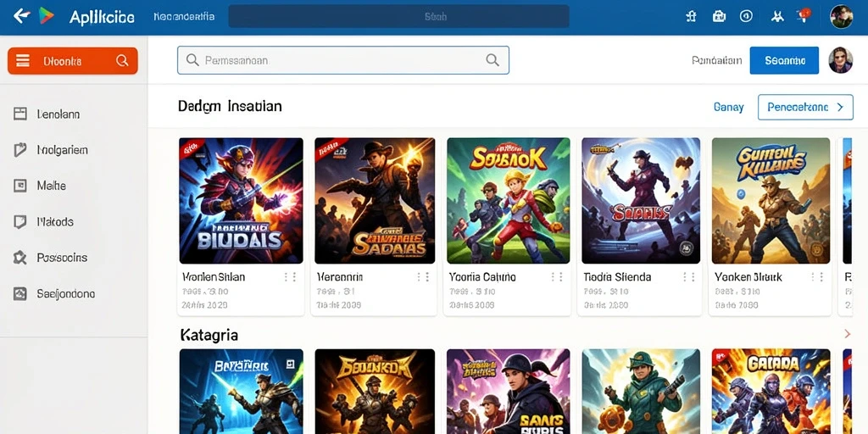The image size is (868, 434).
Task: Focus the dark top bar search field
Action: click(398, 17)
